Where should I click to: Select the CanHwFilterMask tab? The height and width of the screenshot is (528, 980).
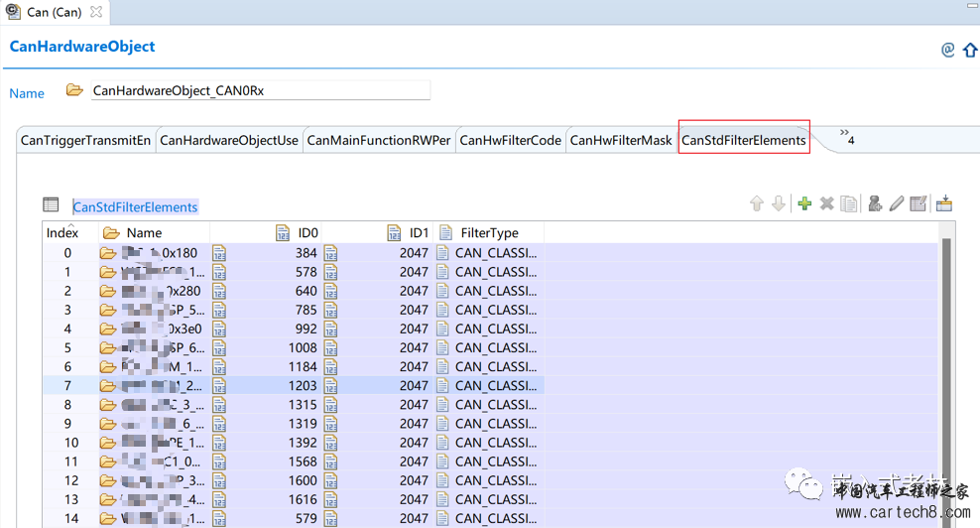coord(621,140)
